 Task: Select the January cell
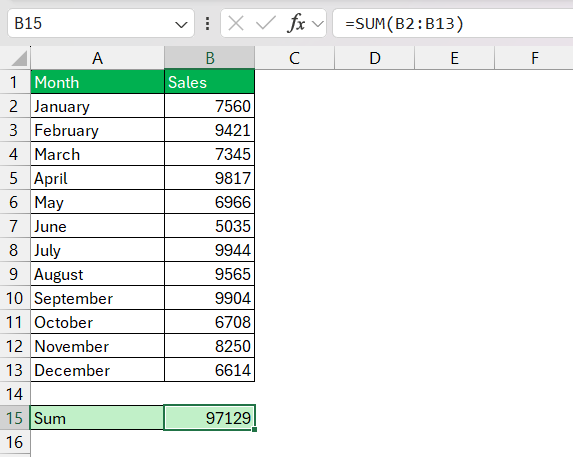[98, 106]
